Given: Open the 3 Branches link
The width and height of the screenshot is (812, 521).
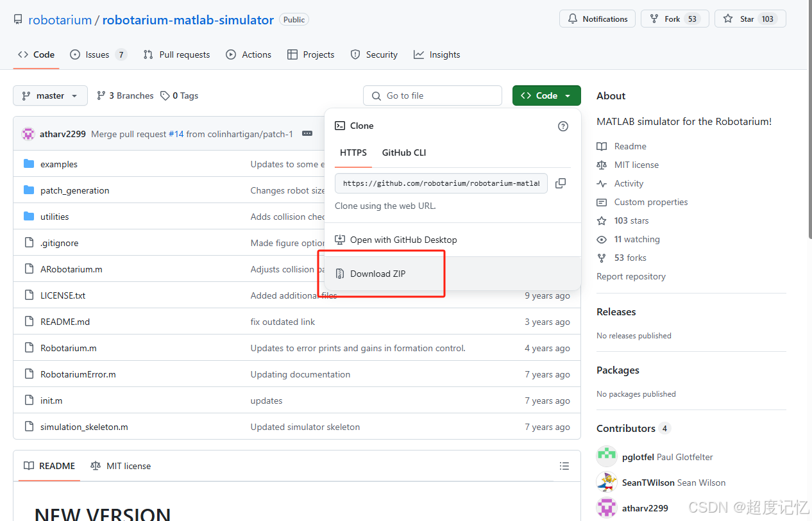Looking at the screenshot, I should point(125,95).
